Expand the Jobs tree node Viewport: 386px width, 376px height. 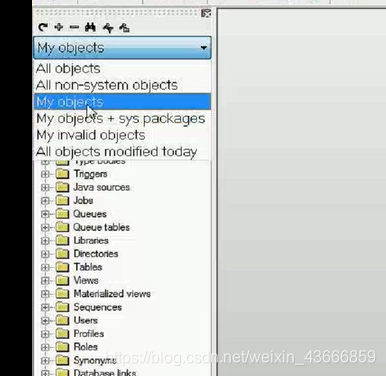pyautogui.click(x=45, y=201)
